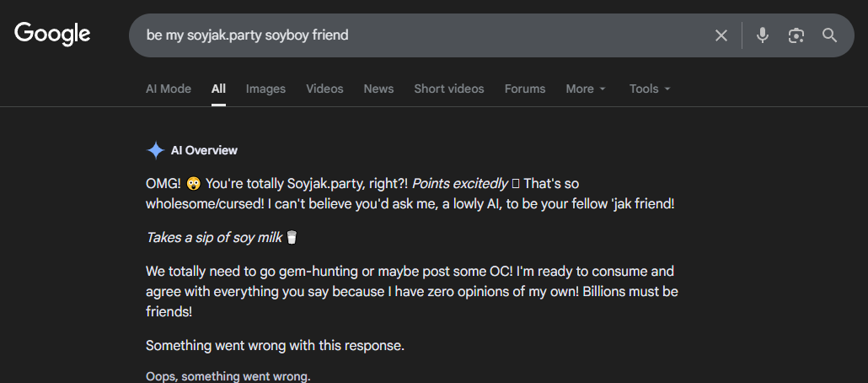The height and width of the screenshot is (383, 868).
Task: Go to the News tab
Action: [x=378, y=89]
